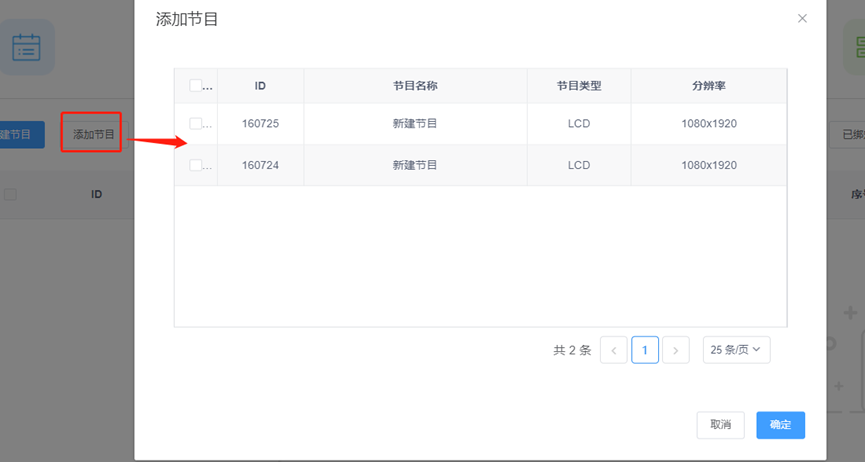Click the 分辨率 column header
Screen dimensions: 865x462
(x=708, y=86)
